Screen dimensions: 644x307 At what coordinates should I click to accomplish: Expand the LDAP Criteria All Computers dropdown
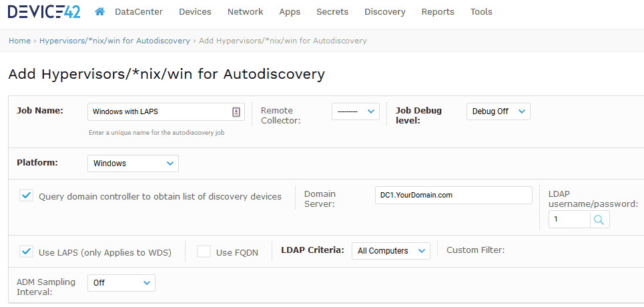[x=391, y=251]
